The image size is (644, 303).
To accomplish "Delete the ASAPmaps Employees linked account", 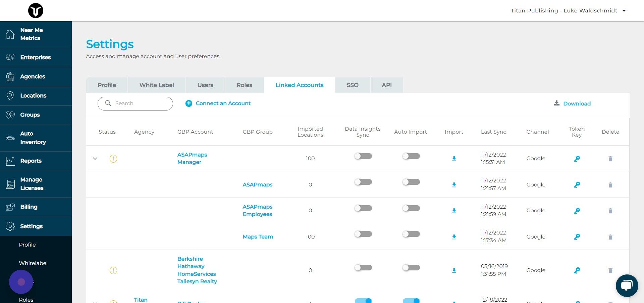I will click(x=610, y=211).
